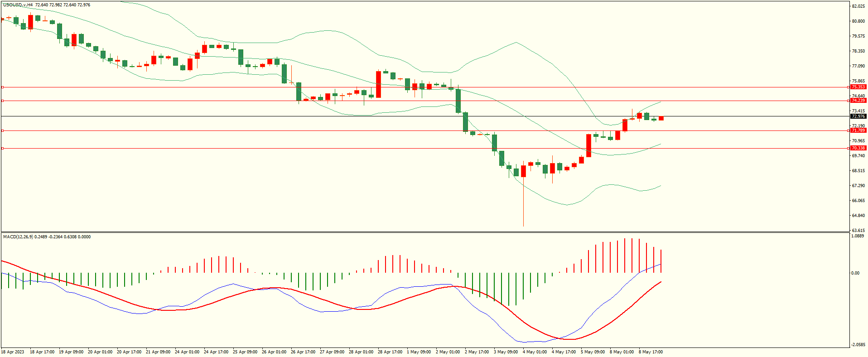The image size is (868, 357).
Task: Click the 1.0889 value on MACD scale
Action: [858, 236]
